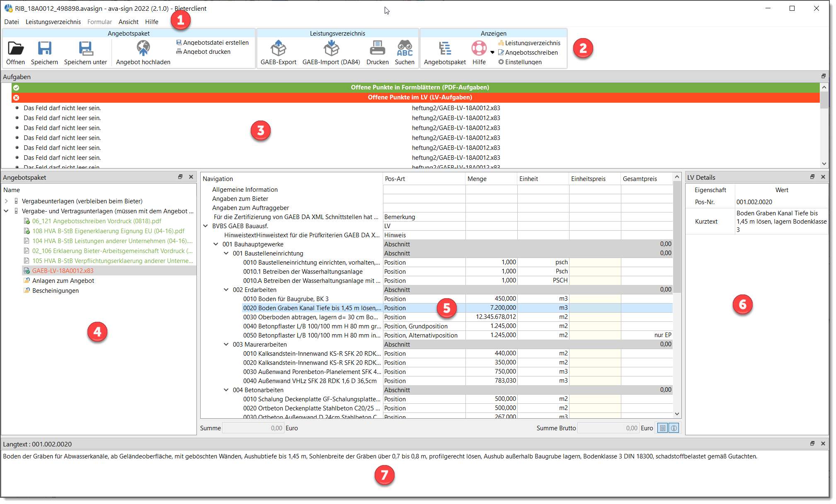Close the Angebotspaket panel
836x504 pixels.
click(x=191, y=177)
